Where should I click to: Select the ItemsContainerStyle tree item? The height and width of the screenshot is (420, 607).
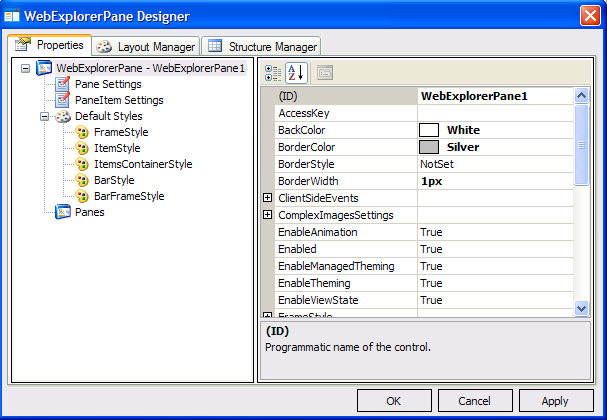point(142,164)
